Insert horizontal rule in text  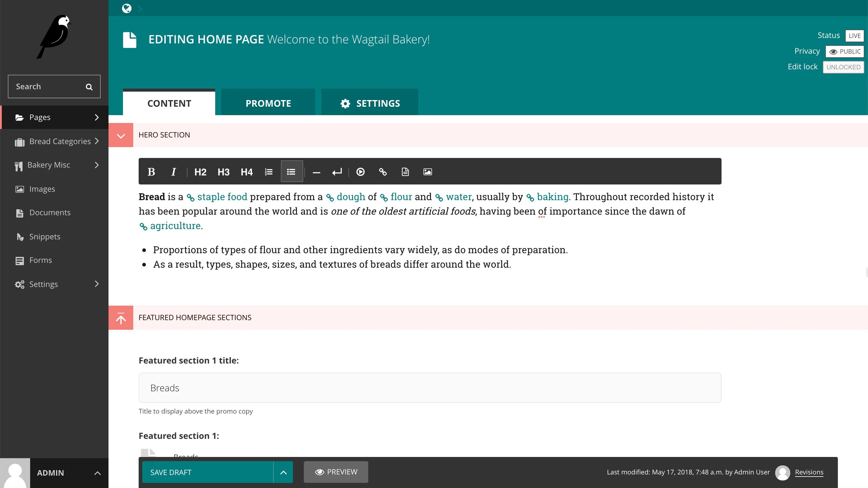pos(316,172)
